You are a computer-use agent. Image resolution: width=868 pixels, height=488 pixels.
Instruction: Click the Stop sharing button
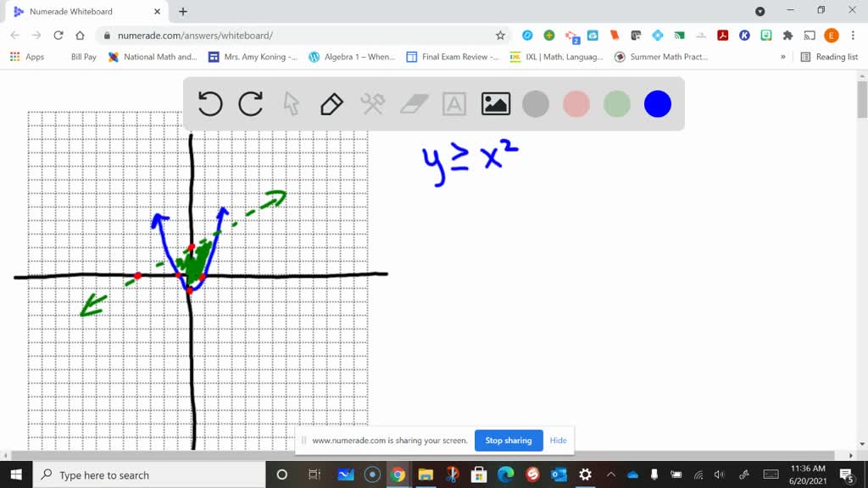[x=509, y=441]
